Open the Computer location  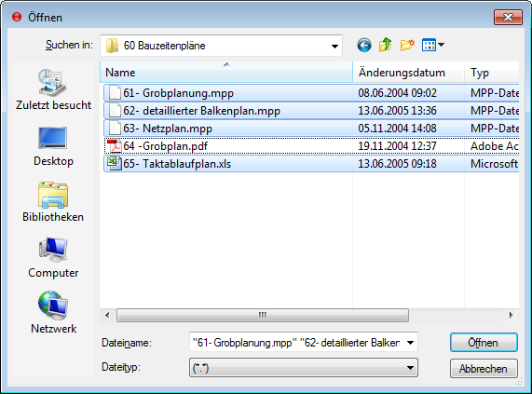53,258
